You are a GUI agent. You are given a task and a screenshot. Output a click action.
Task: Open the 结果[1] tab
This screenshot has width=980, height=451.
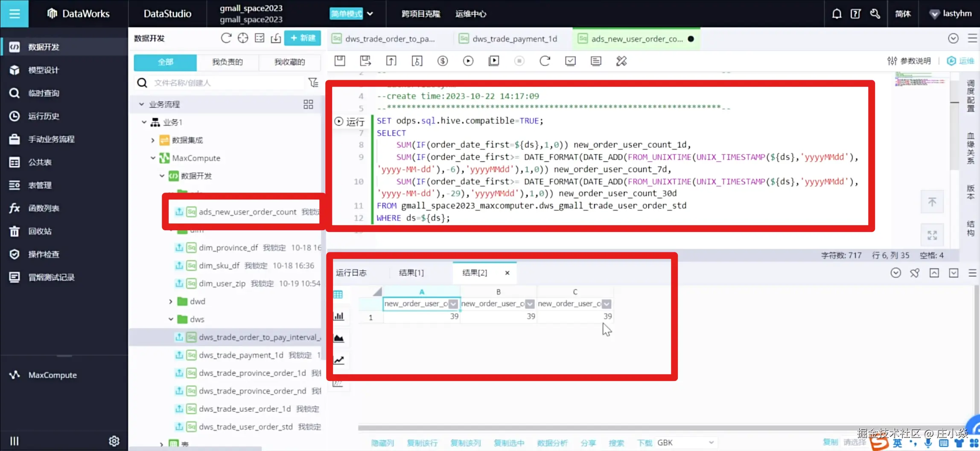pos(411,272)
